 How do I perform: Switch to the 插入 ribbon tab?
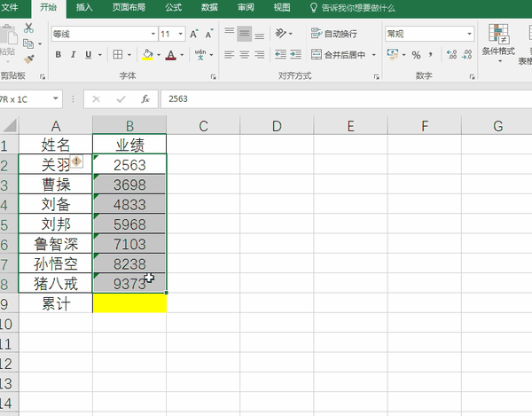tap(84, 7)
